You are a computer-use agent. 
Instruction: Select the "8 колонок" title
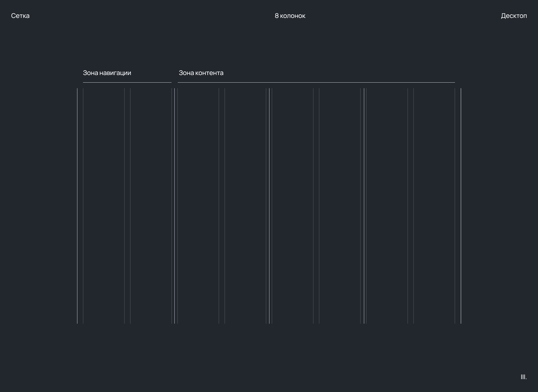pyautogui.click(x=290, y=16)
